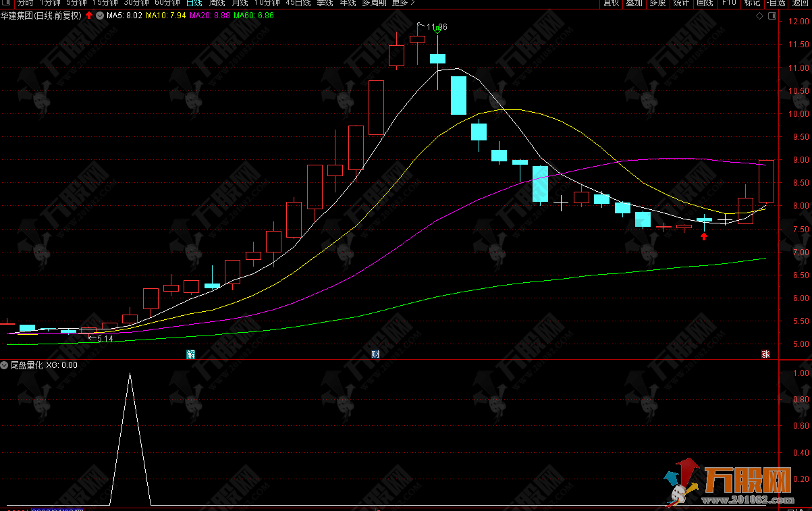This screenshot has width=812, height=511.
Task: Click the 尾盘量化 indicator name
Action: [27, 365]
